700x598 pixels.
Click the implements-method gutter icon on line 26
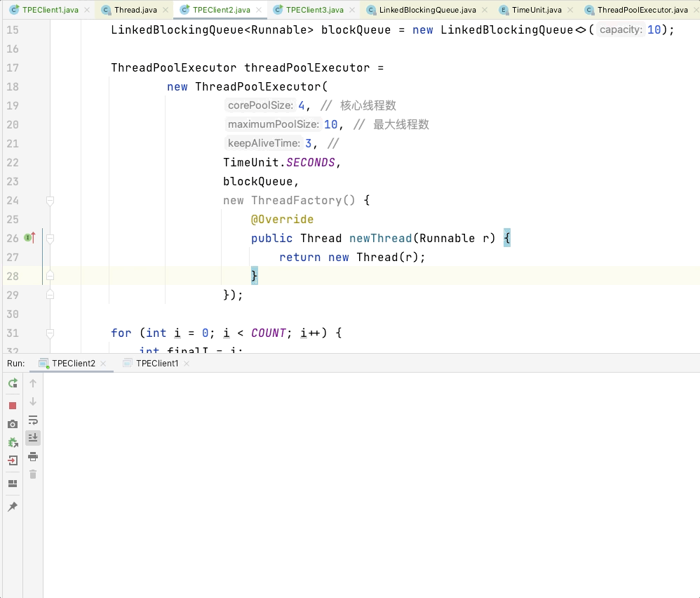point(30,238)
